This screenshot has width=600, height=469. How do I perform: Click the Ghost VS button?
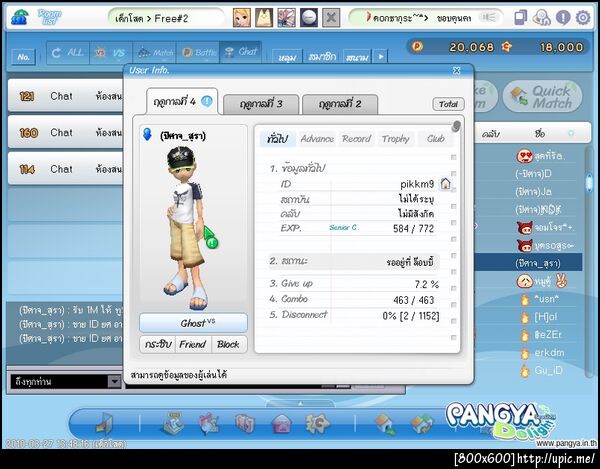(x=193, y=323)
